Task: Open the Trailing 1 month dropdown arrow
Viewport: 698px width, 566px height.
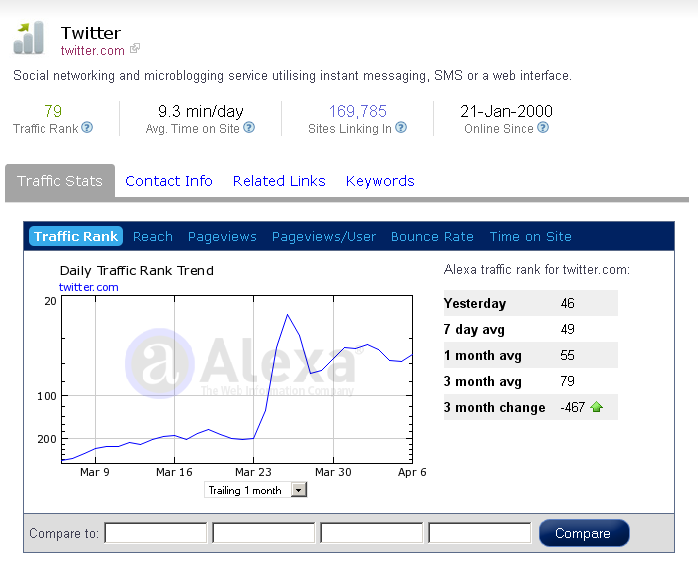Action: [x=299, y=490]
